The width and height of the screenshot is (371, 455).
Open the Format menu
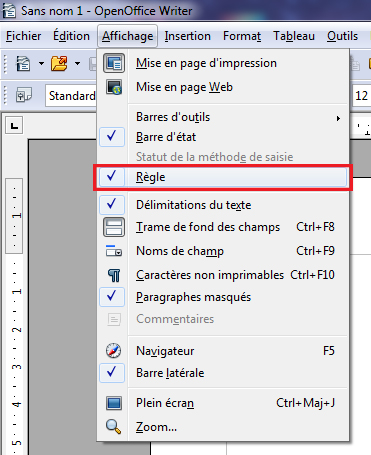coord(242,36)
